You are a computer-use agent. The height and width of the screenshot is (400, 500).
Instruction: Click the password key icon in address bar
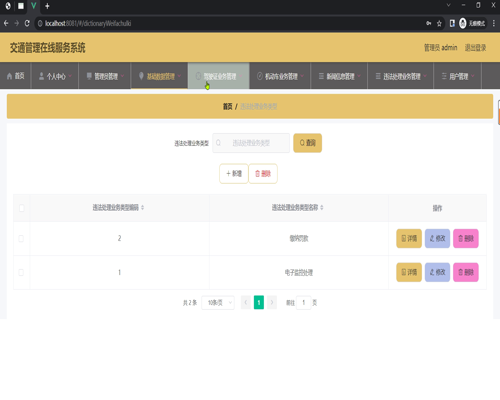429,23
